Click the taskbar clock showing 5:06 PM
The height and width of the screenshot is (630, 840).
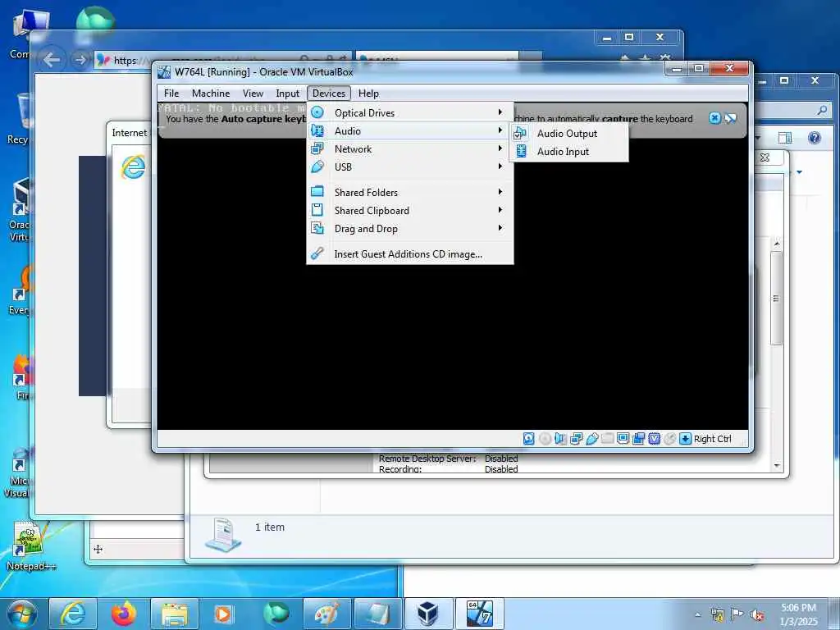[798, 614]
